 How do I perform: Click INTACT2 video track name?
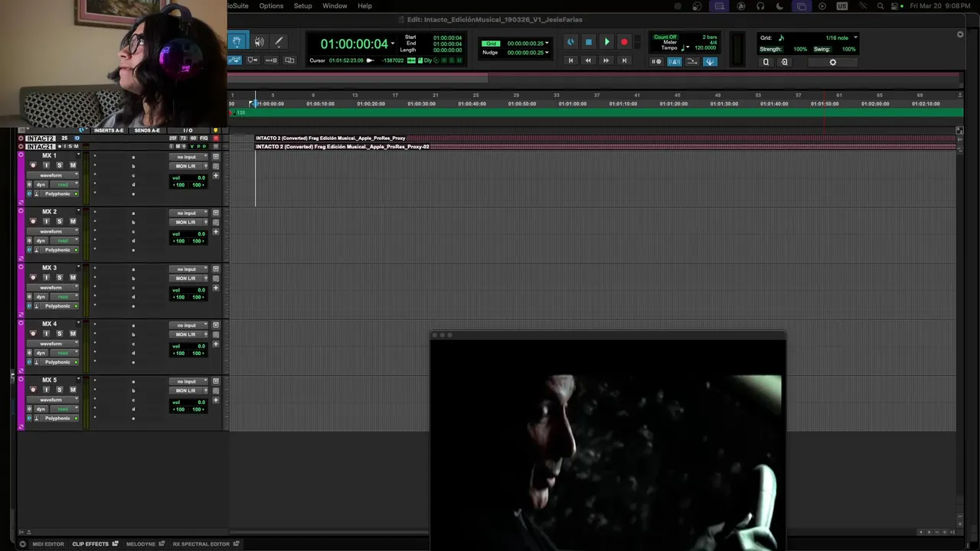[41, 139]
